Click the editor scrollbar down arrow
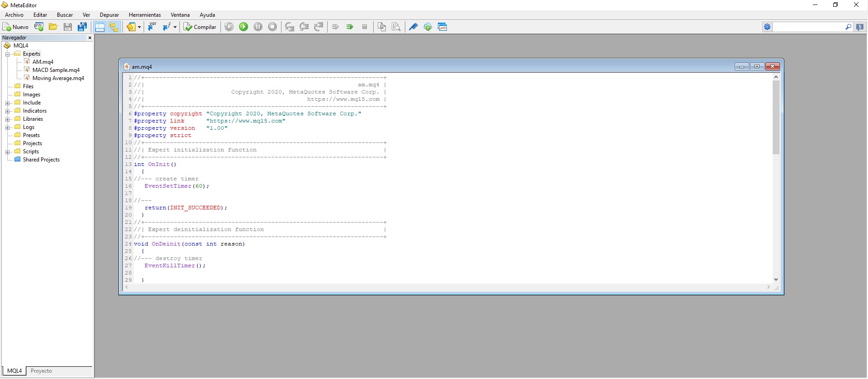Image resolution: width=868 pixels, height=379 pixels. (776, 280)
